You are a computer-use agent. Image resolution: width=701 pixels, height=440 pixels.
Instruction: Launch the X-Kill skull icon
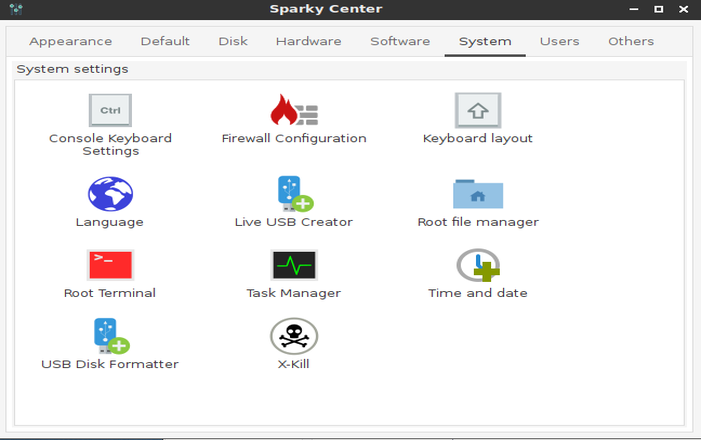(x=294, y=336)
